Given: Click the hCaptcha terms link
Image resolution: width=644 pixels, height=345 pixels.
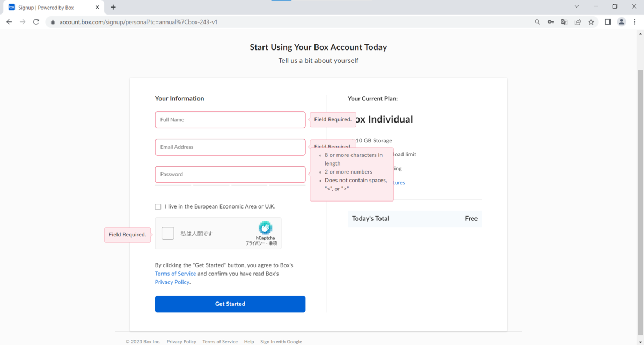Looking at the screenshot, I should point(273,243).
